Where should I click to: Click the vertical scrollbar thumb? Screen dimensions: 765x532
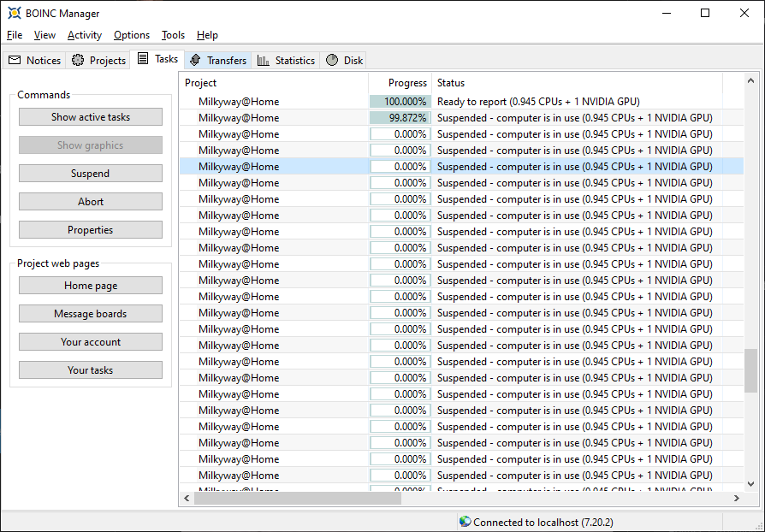pyautogui.click(x=750, y=370)
